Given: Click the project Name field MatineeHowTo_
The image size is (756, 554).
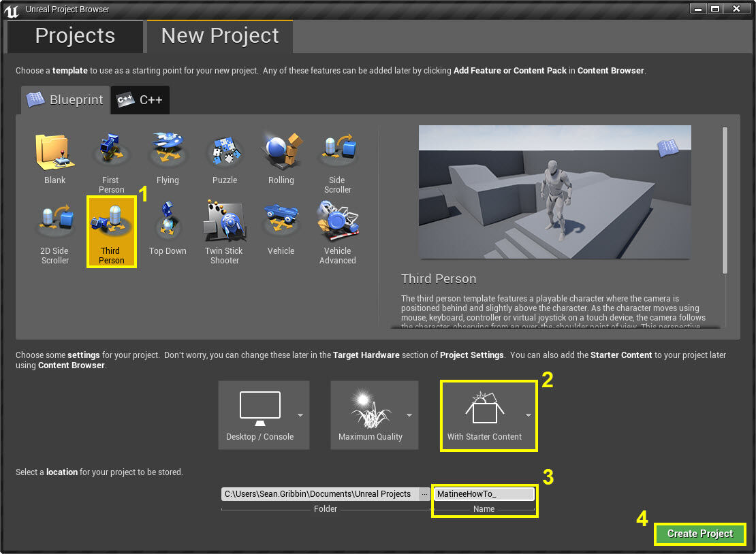Looking at the screenshot, I should [x=484, y=494].
